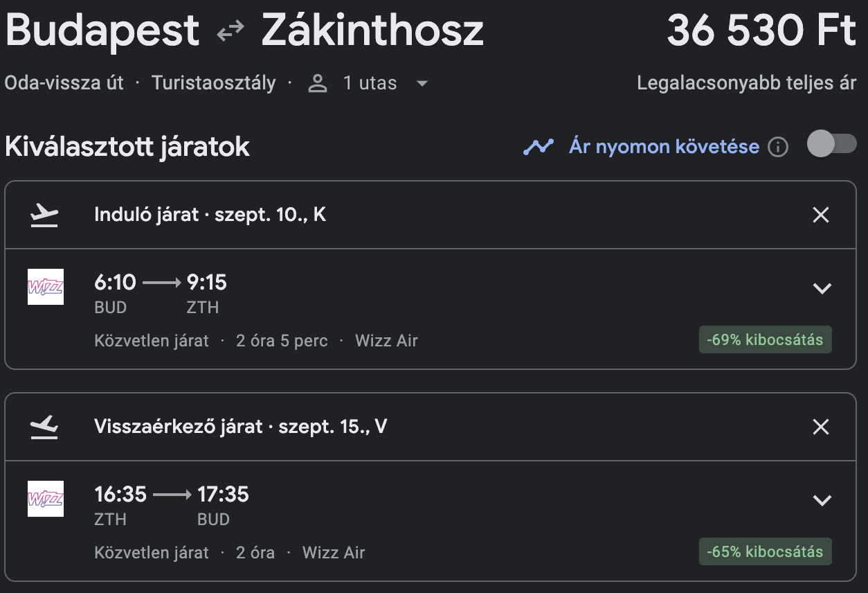Image resolution: width=868 pixels, height=593 pixels.
Task: Click the price tracking graph icon
Action: [539, 147]
